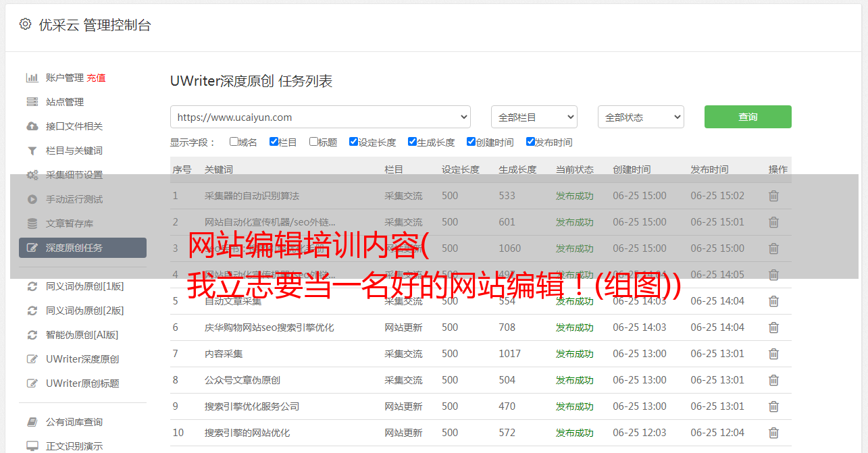Click keyword 内容采集 in row 7
The width and height of the screenshot is (868, 453).
[x=224, y=354]
